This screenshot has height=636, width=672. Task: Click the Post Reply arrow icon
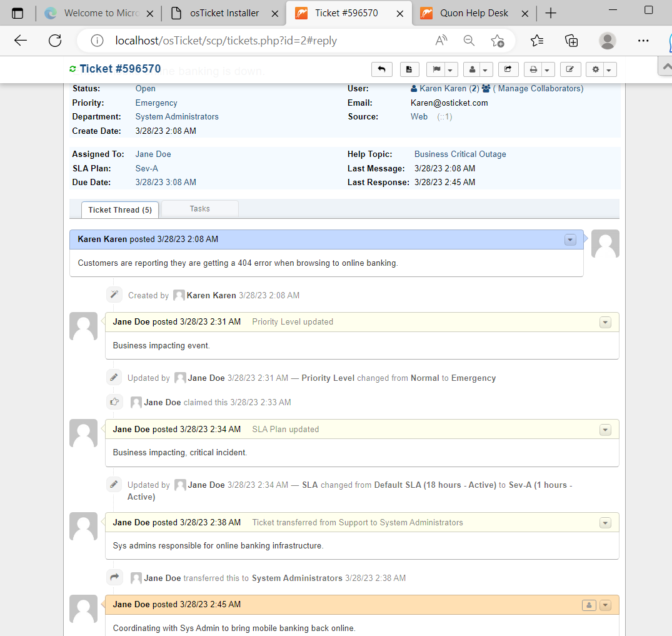point(382,69)
